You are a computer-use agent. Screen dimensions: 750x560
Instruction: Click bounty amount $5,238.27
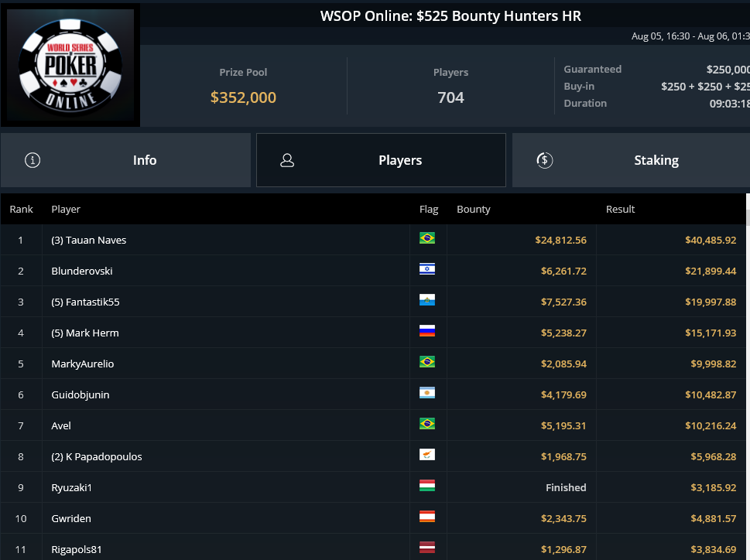click(563, 333)
